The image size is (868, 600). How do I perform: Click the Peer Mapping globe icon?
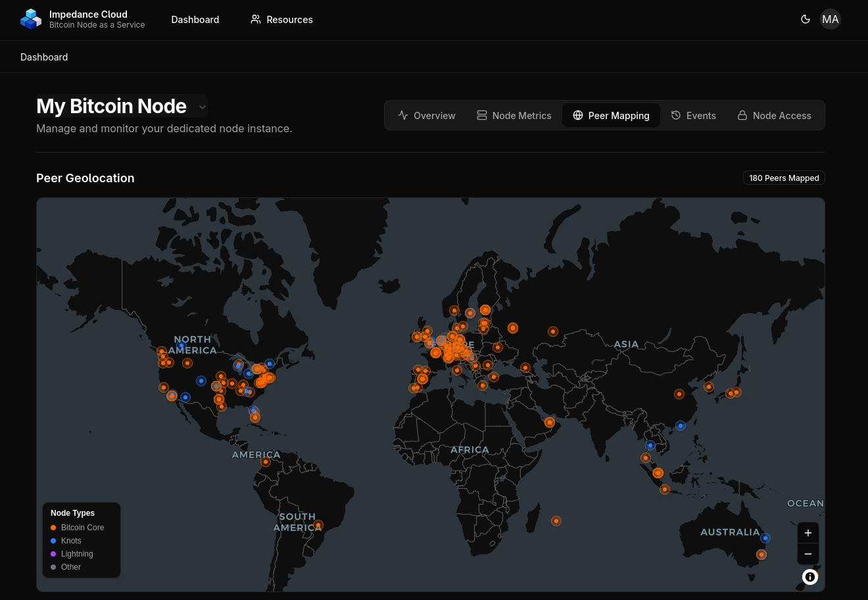[578, 115]
